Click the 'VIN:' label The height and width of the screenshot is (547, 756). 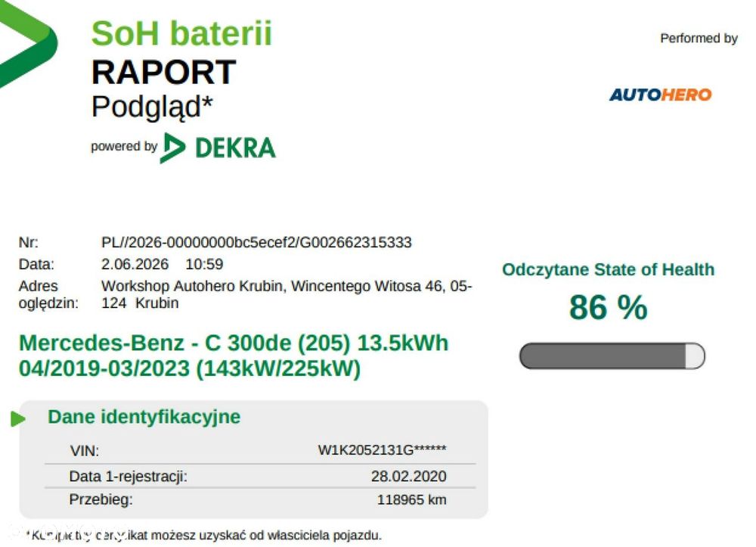coord(85,450)
